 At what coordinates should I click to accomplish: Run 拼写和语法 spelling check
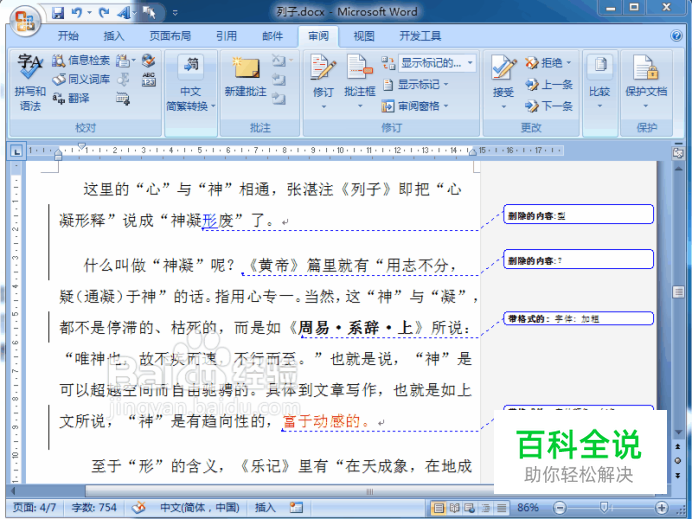tap(30, 82)
